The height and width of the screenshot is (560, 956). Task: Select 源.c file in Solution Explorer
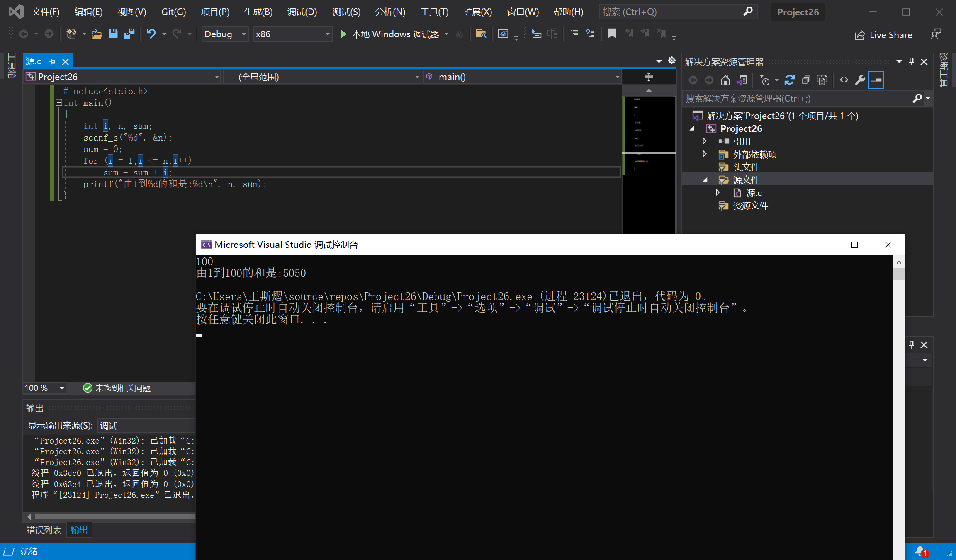754,193
